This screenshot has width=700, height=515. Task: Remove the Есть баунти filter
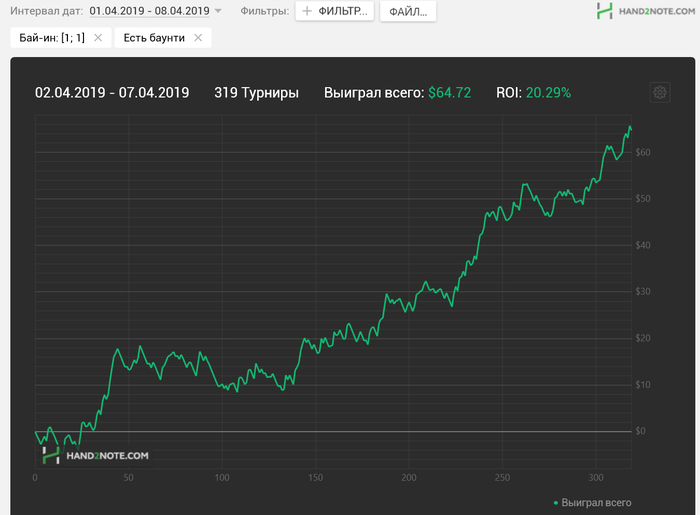(198, 38)
